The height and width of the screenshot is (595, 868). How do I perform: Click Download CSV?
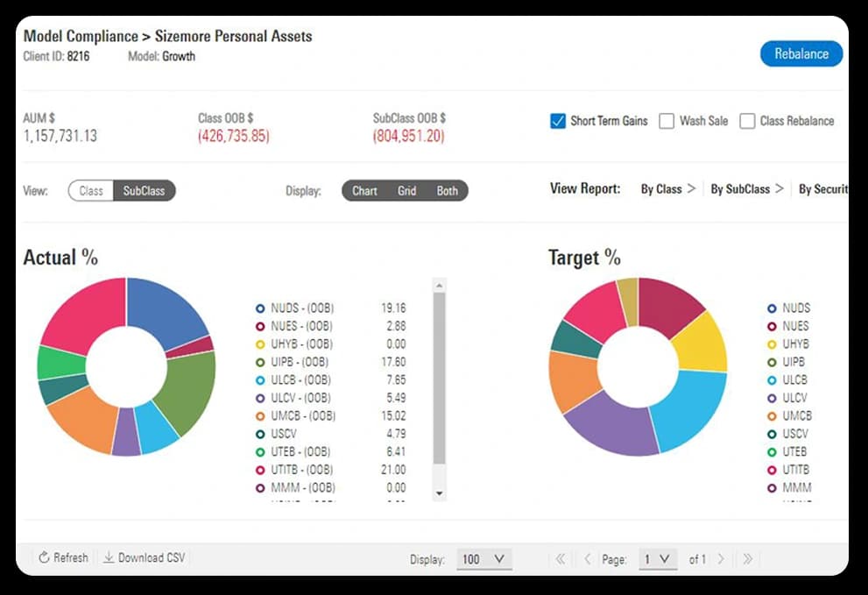pos(145,557)
